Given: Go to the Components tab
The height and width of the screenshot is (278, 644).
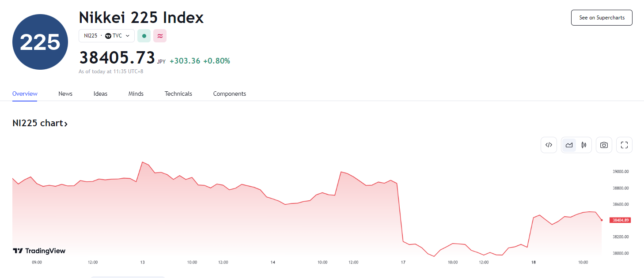Looking at the screenshot, I should click(x=229, y=94).
